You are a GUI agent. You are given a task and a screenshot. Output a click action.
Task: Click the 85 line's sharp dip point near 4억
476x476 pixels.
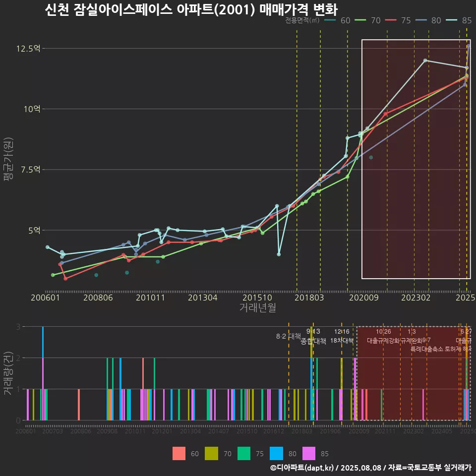tap(279, 254)
